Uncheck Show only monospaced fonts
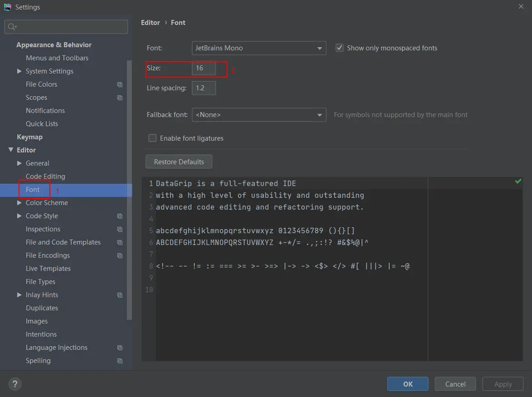Viewport: 532px width, 397px height. (x=339, y=48)
